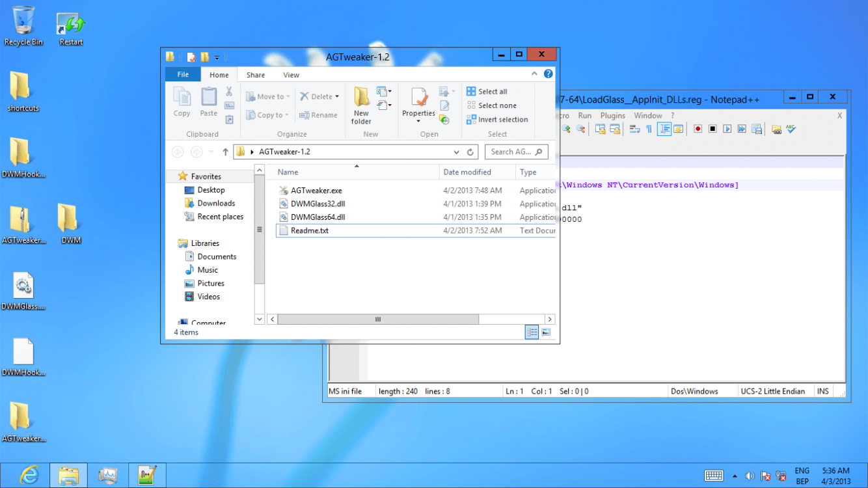Image resolution: width=868 pixels, height=488 pixels.
Task: Open the Run menu in Notepad++
Action: pyautogui.click(x=585, y=115)
